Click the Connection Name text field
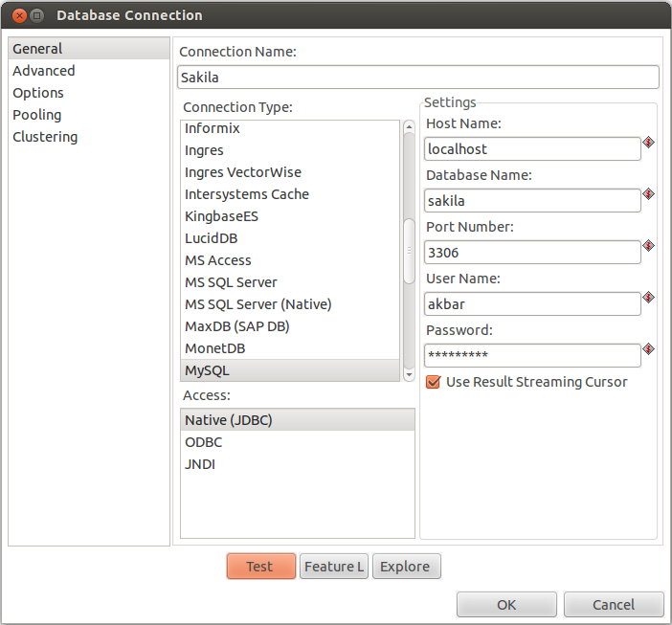The image size is (672, 625). [418, 78]
